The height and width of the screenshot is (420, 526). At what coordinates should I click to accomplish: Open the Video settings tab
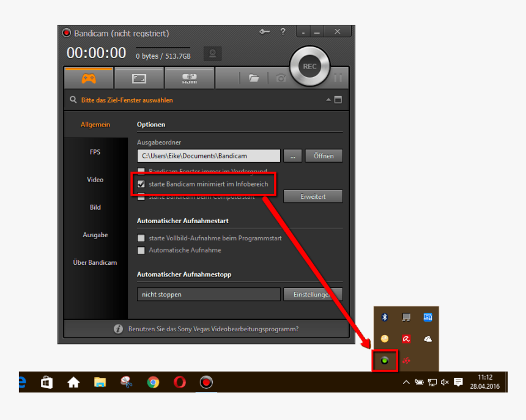(x=95, y=180)
